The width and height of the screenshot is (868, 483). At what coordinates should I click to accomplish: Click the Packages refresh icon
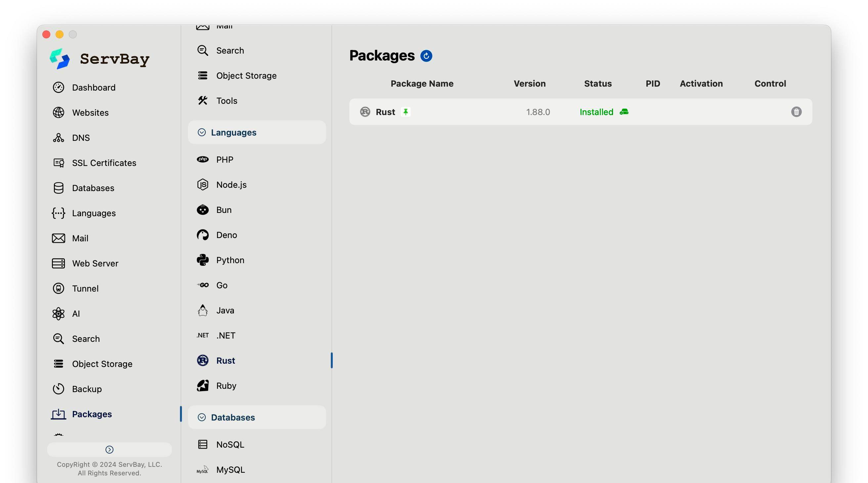[x=426, y=56]
